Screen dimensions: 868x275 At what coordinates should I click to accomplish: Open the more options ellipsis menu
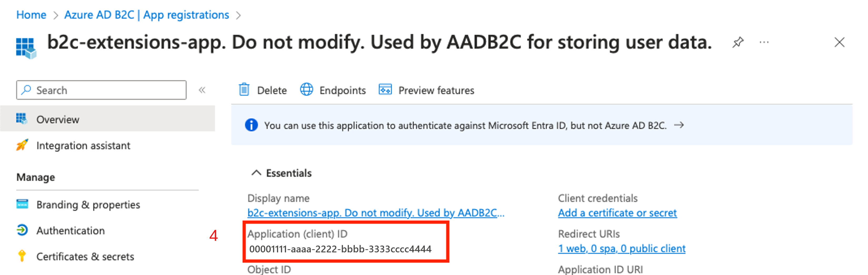[x=764, y=42]
